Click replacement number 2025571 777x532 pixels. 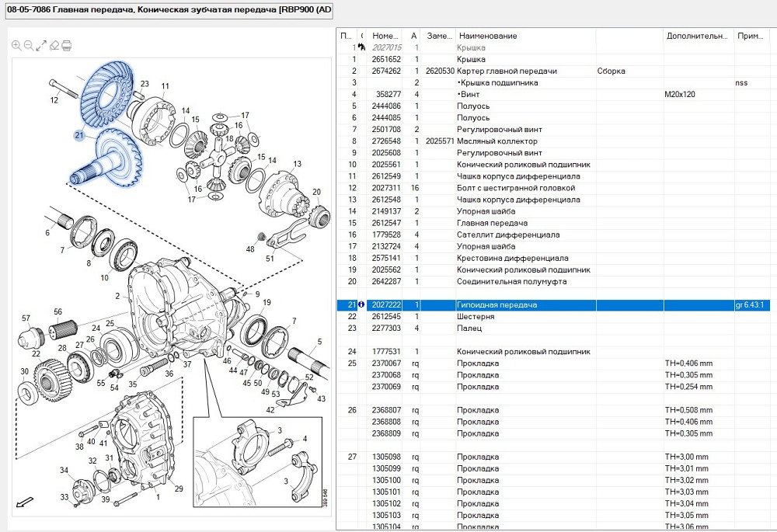(x=440, y=141)
